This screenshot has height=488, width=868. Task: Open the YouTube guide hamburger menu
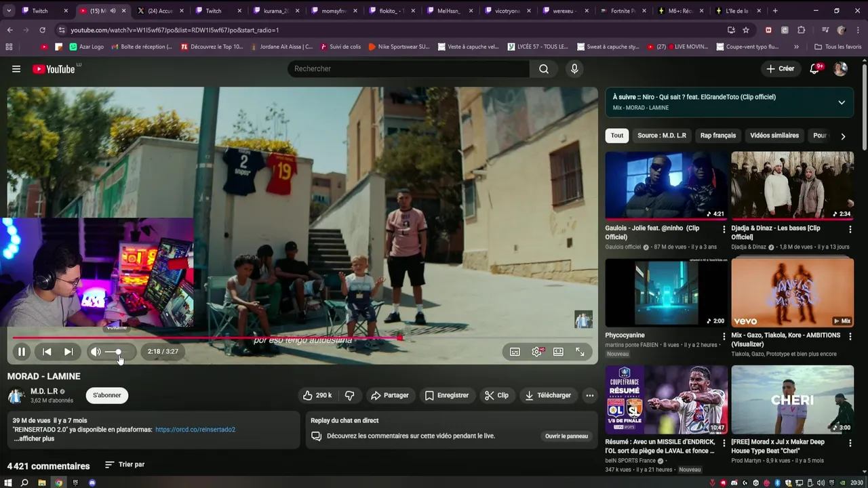pyautogui.click(x=16, y=69)
